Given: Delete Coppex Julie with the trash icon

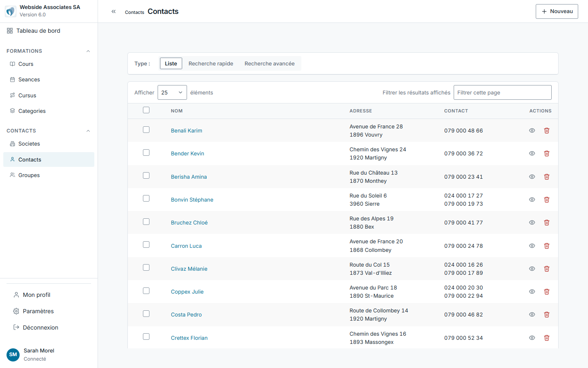Looking at the screenshot, I should (547, 292).
